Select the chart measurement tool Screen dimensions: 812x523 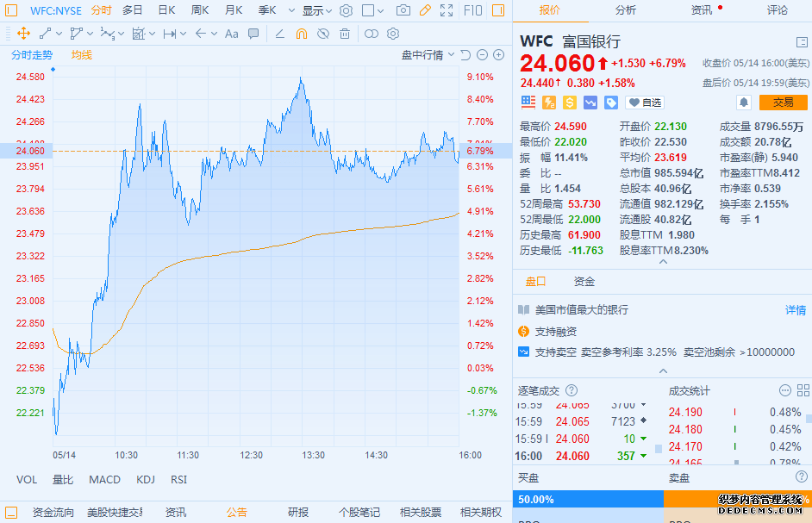(138, 34)
